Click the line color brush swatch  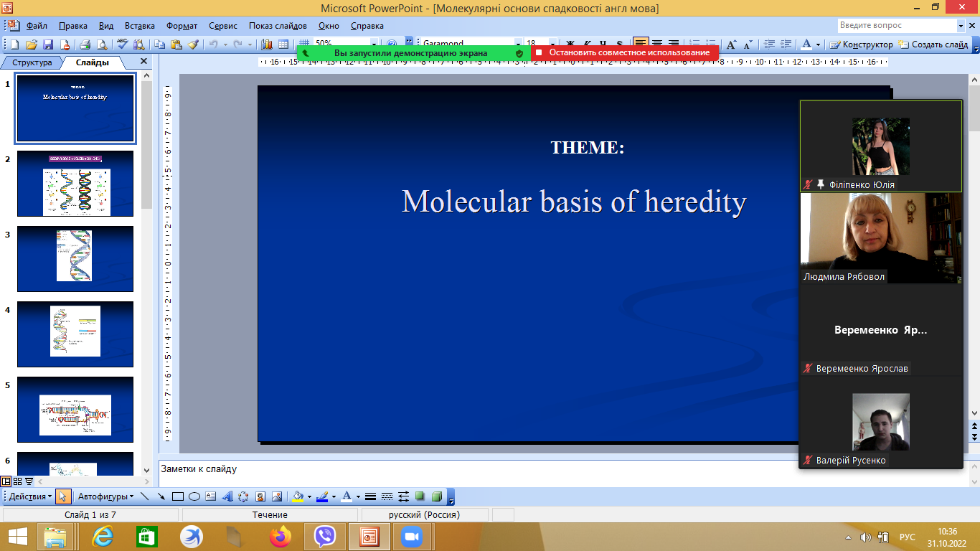pyautogui.click(x=322, y=496)
